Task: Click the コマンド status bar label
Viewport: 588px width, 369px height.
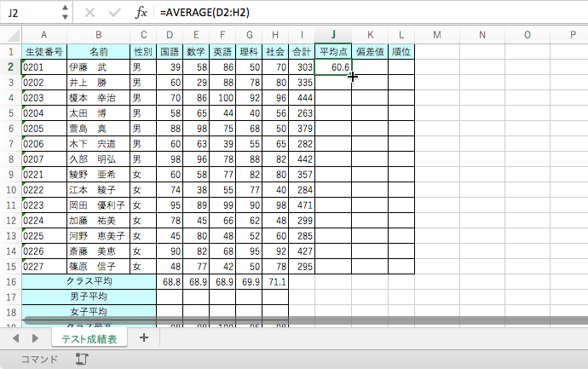Action: coord(39,360)
